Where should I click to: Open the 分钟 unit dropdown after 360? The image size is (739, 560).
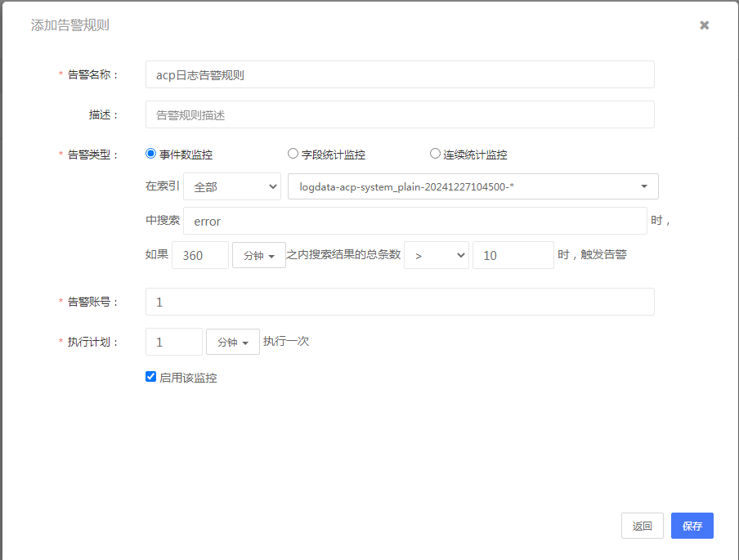[259, 255]
